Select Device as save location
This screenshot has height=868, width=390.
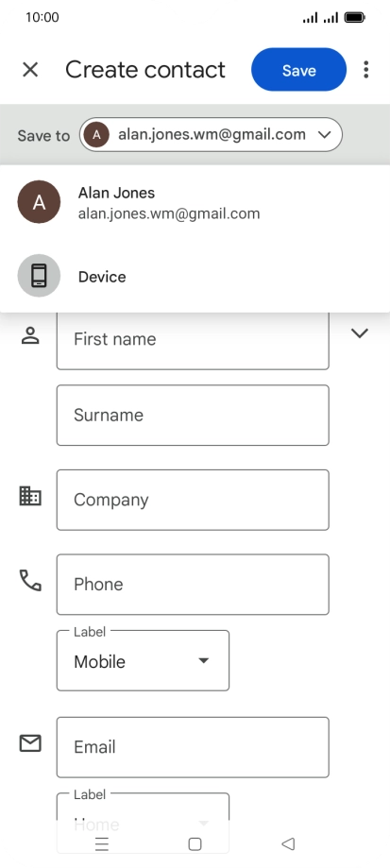pos(195,276)
